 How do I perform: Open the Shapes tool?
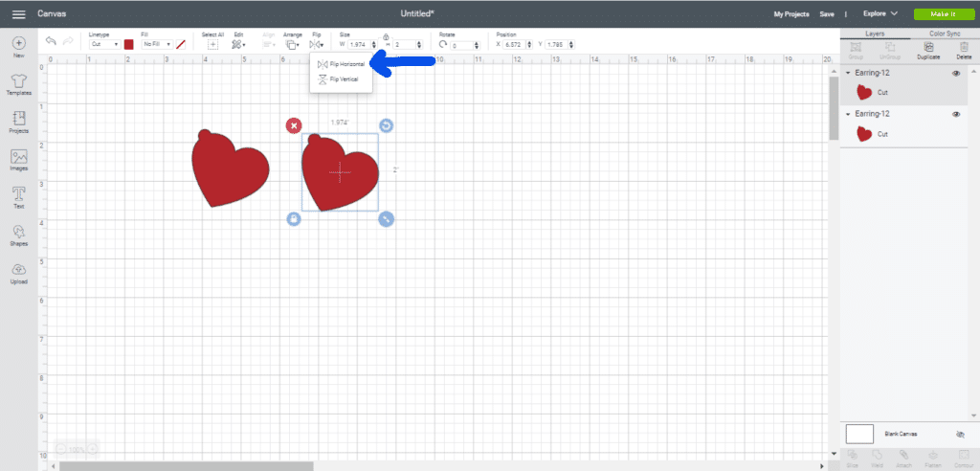pos(18,235)
